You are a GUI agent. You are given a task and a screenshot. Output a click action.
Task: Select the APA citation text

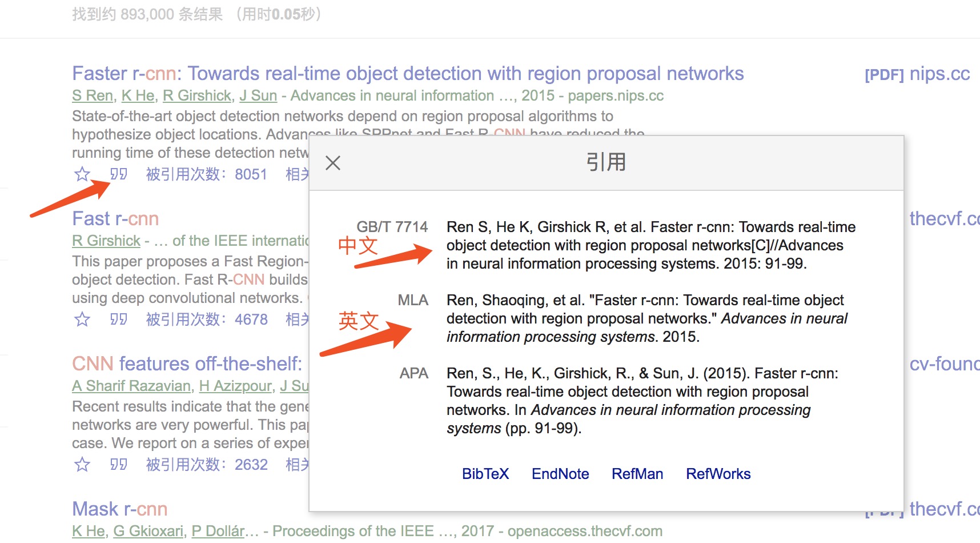(x=642, y=401)
